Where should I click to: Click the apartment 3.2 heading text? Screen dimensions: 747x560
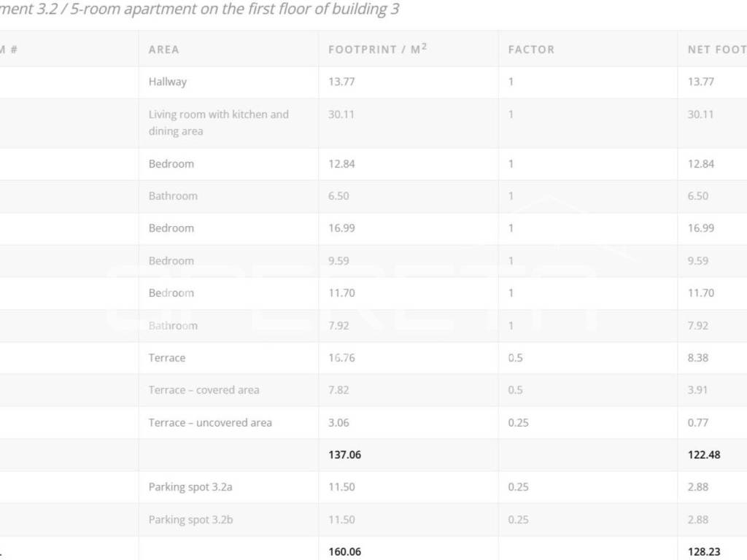coord(199,9)
